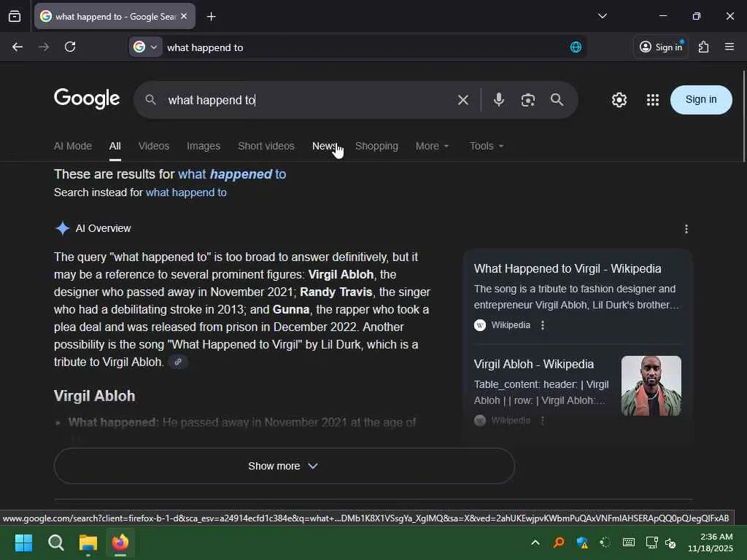Click the AI Overview sparkle icon

pos(63,228)
